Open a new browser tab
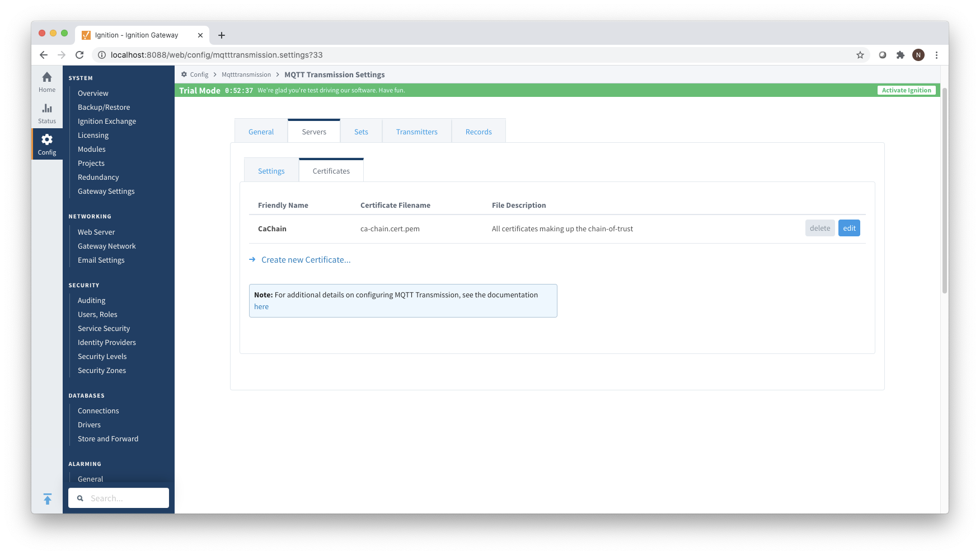Screen dimensions: 980x555 (222, 35)
